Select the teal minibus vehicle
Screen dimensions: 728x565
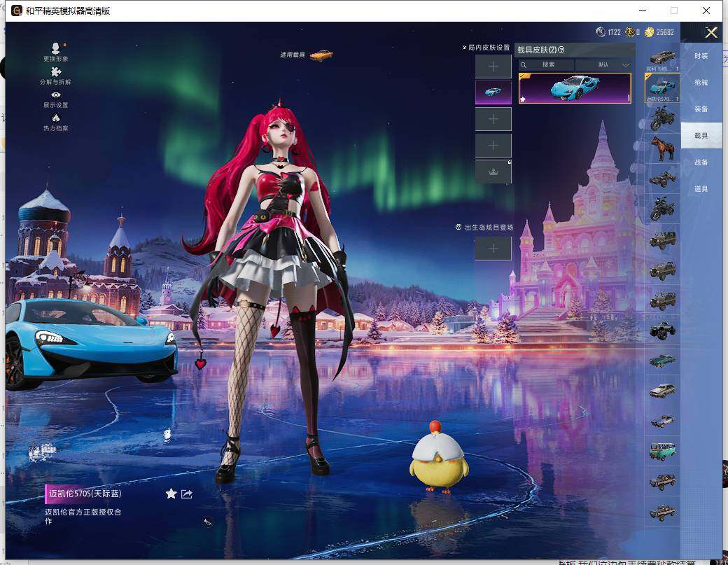point(662,452)
